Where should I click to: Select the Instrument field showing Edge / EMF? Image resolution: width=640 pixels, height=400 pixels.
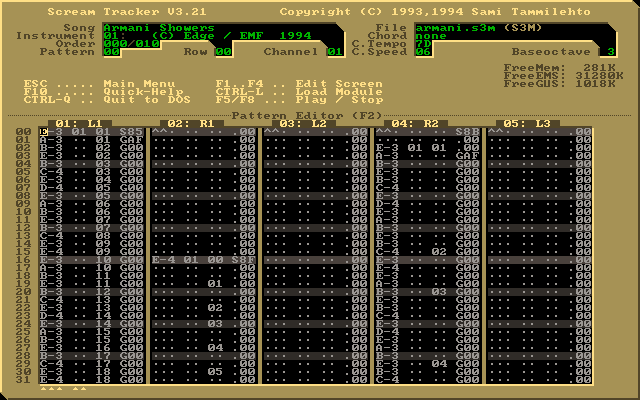[200, 35]
